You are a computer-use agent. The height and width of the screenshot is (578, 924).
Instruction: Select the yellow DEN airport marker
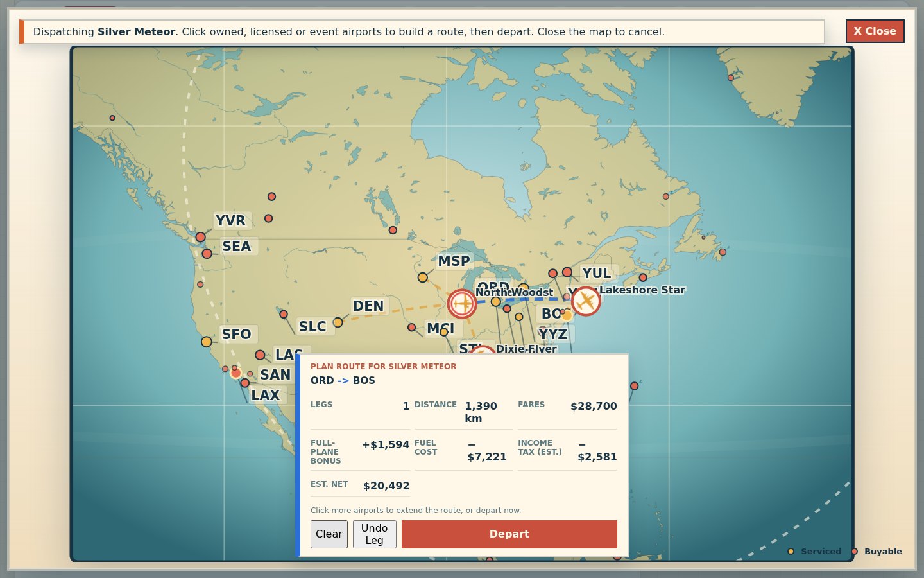[x=338, y=322]
